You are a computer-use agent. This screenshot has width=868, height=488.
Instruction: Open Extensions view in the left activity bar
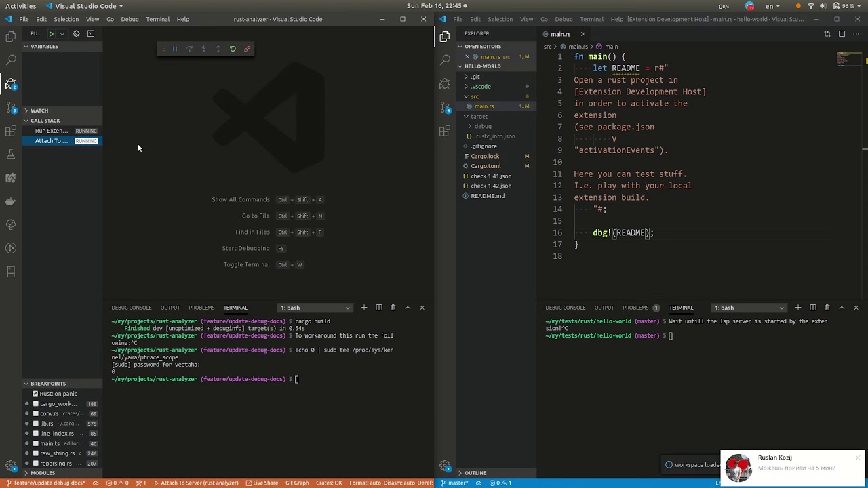point(11,131)
